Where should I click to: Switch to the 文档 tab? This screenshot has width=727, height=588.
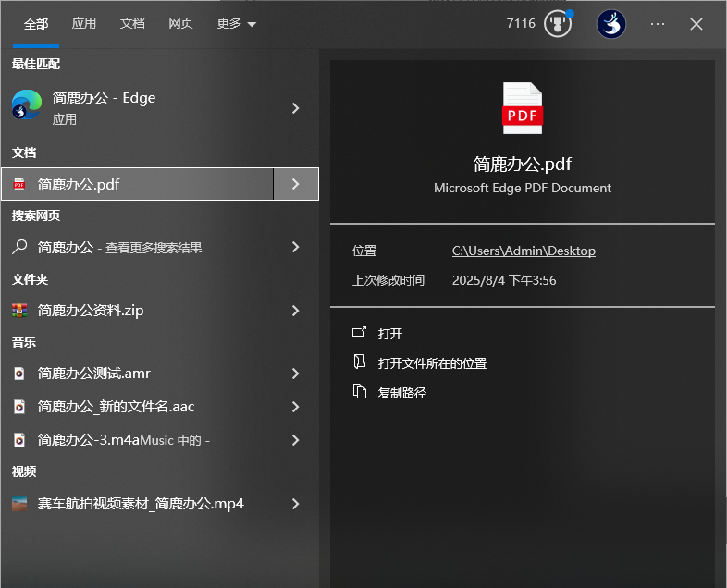(x=132, y=24)
